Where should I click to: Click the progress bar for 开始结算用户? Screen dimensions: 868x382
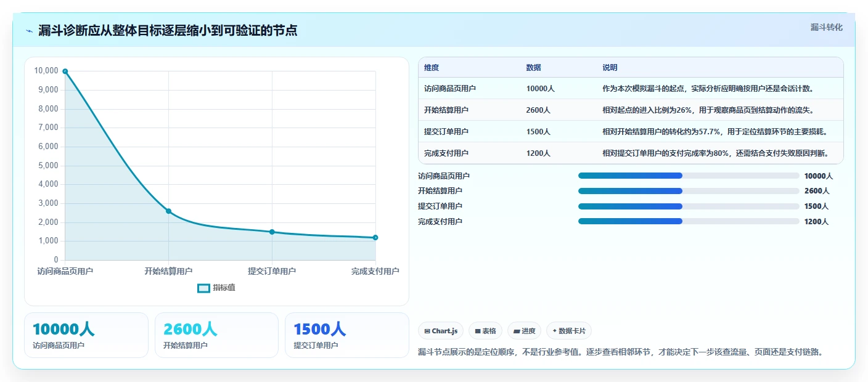(x=689, y=191)
